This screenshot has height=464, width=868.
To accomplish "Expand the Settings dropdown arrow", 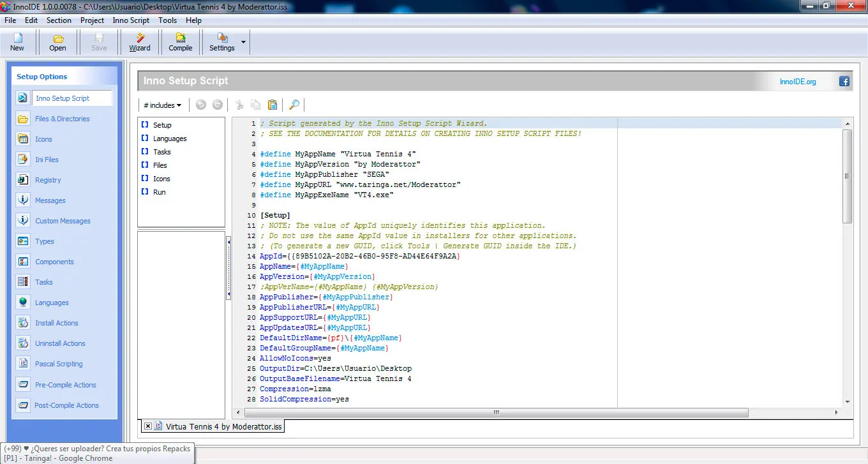I will (243, 42).
